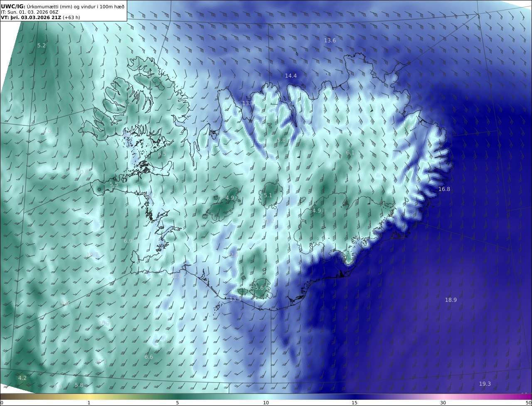
Task: Click the 10 tick label on the color scale
Action: 266,403
